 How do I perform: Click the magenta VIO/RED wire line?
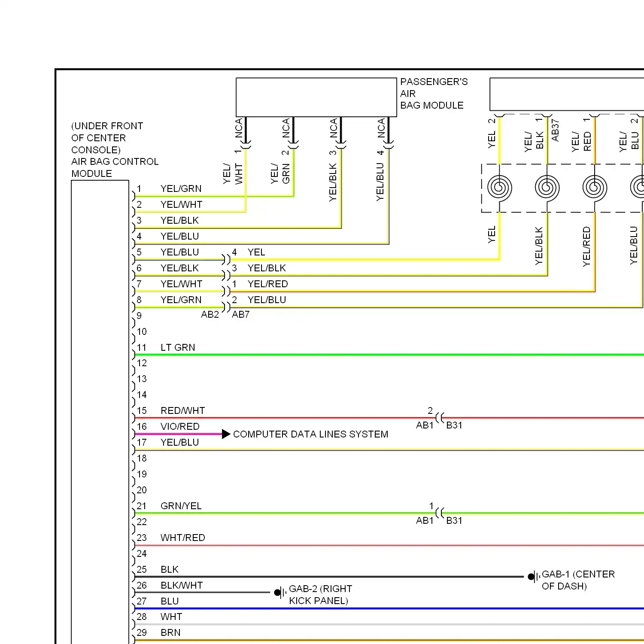pyautogui.click(x=179, y=434)
